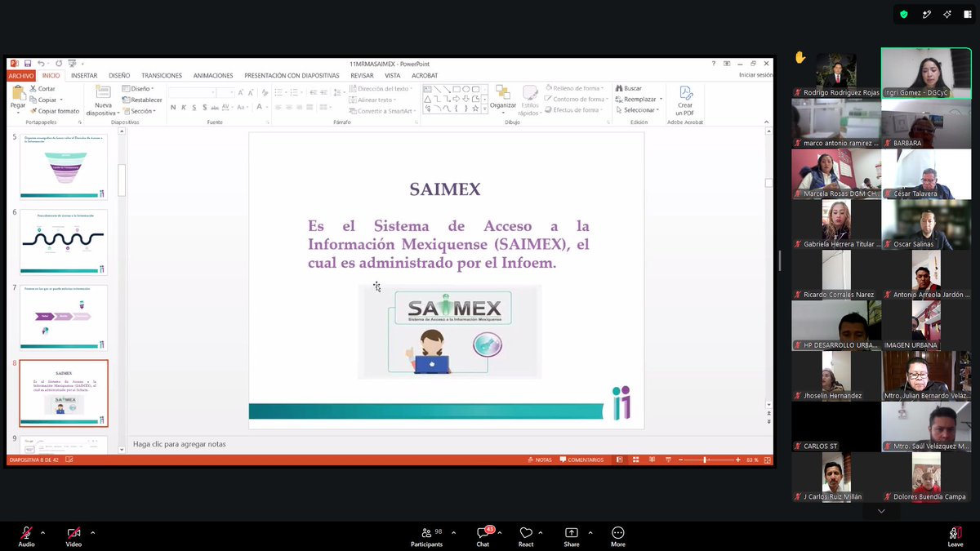The height and width of the screenshot is (551, 980).
Task: Click the clear formatting icon
Action: (265, 92)
